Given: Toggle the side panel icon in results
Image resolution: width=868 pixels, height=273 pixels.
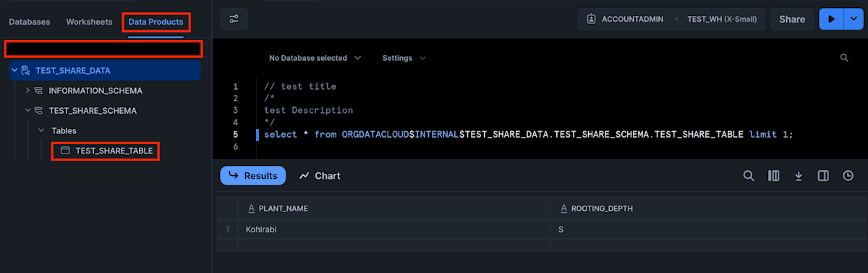Looking at the screenshot, I should coord(823,176).
